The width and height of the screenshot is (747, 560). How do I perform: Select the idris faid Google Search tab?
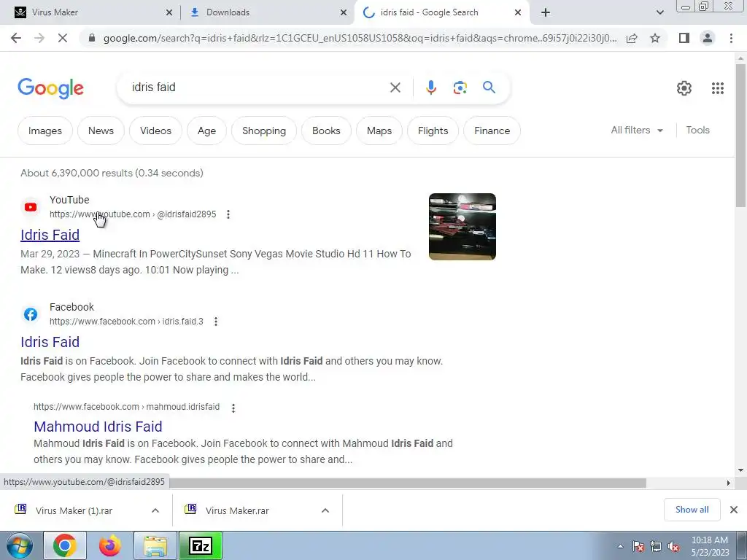[x=441, y=12]
